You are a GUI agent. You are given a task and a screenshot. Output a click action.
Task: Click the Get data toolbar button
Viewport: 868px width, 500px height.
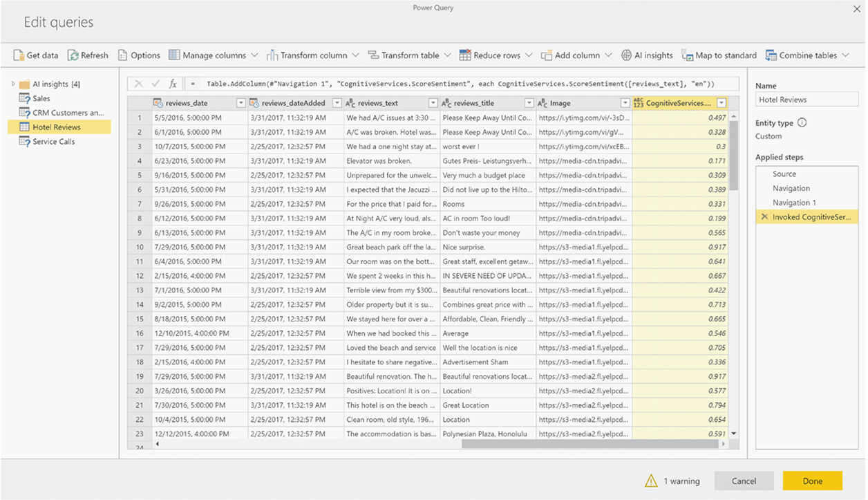[x=35, y=55]
